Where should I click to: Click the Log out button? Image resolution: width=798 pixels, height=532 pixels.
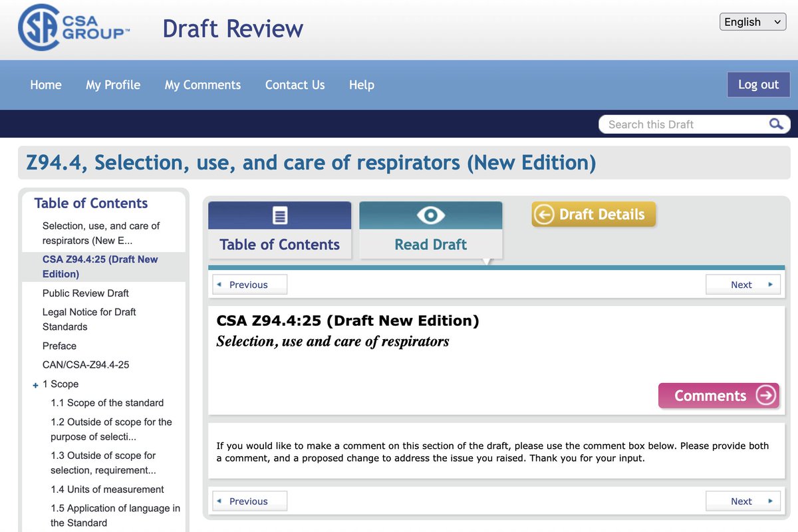[758, 84]
